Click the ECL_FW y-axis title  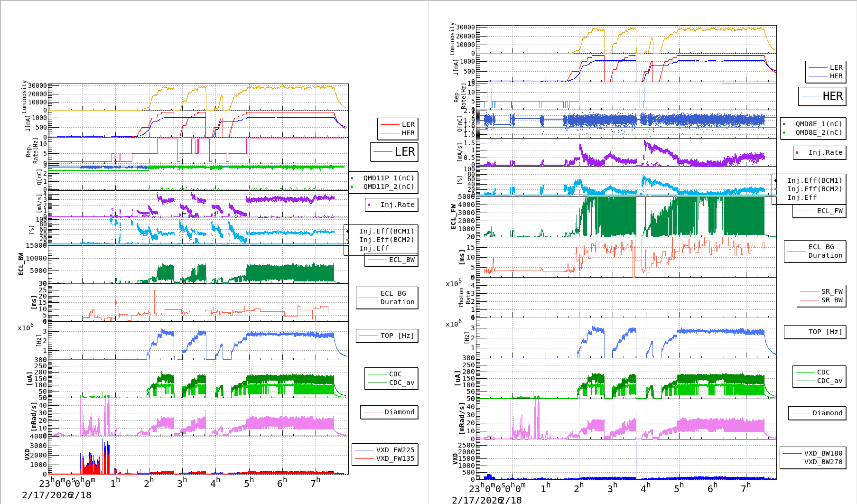453,216
